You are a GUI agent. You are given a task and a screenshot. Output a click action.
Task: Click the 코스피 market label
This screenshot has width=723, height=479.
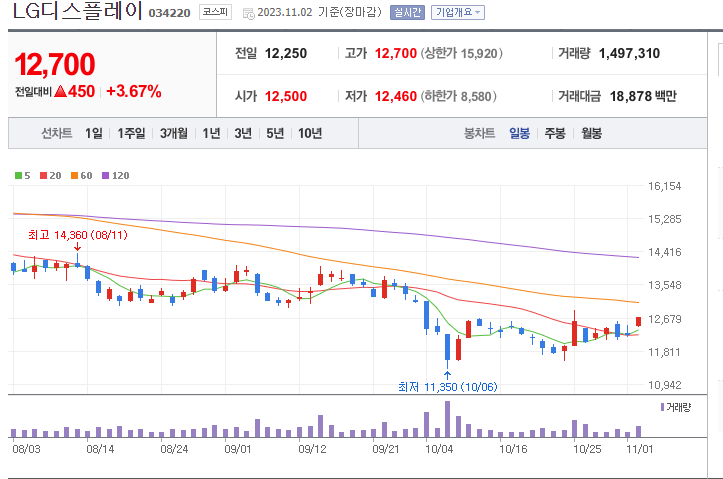point(215,12)
